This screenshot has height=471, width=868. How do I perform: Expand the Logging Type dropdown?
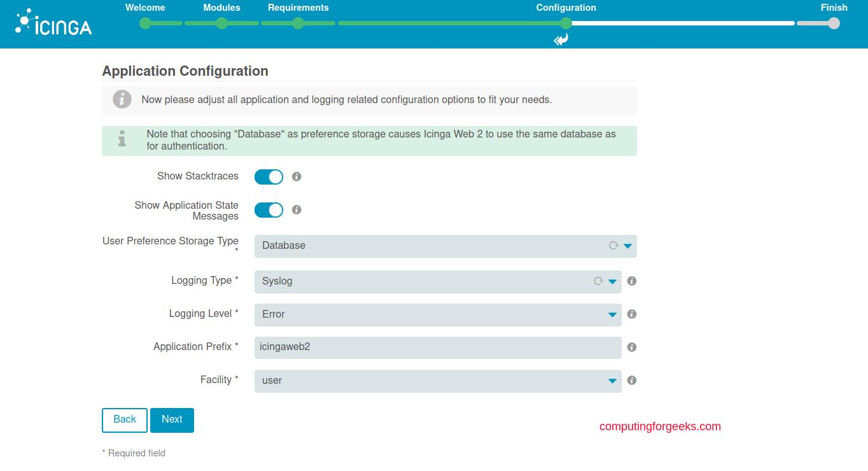click(437, 282)
